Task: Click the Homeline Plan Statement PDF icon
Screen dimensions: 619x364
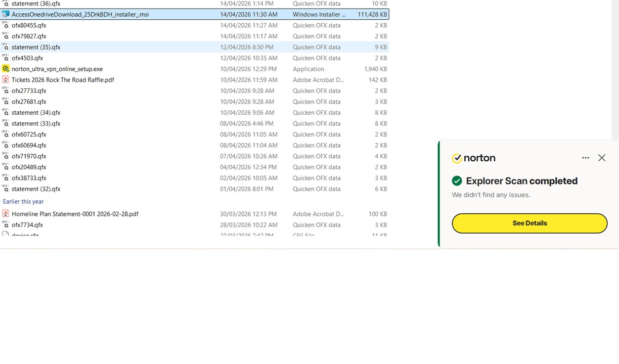Action: point(6,214)
